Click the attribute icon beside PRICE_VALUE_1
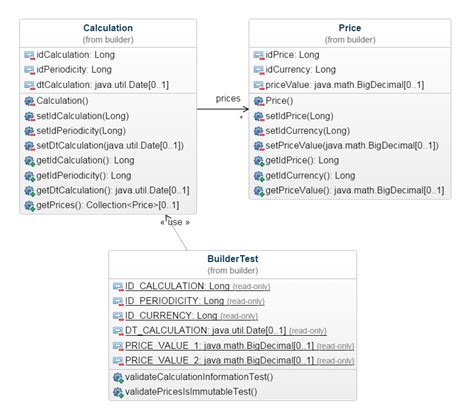 click(118, 346)
